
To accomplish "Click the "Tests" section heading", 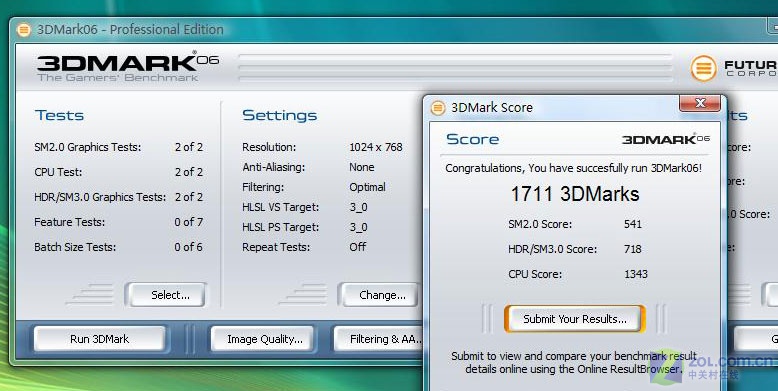I will pos(60,115).
